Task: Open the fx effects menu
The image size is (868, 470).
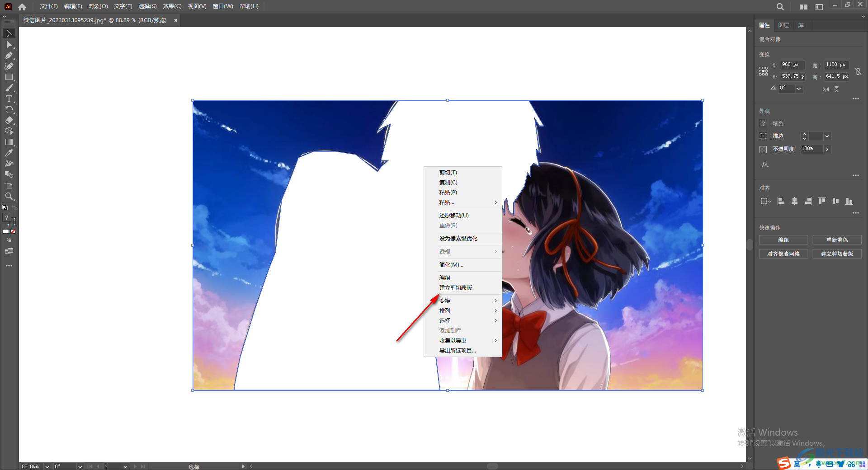Action: click(765, 164)
